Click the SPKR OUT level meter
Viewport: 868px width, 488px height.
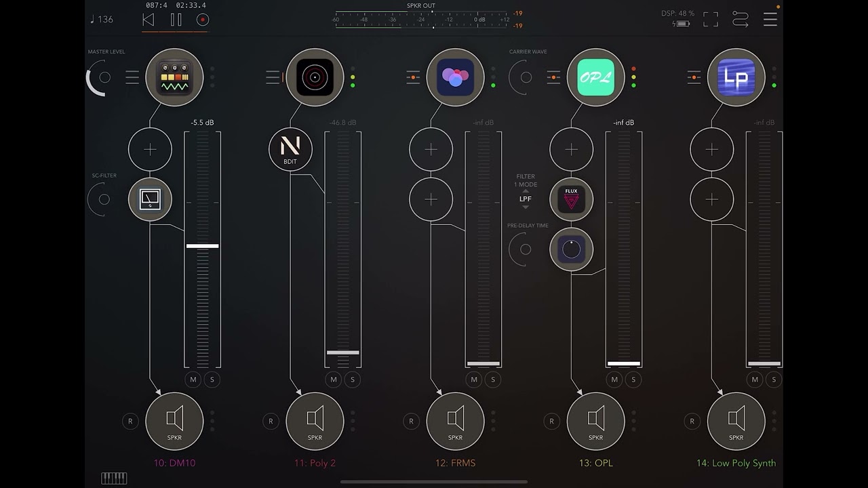(421, 20)
